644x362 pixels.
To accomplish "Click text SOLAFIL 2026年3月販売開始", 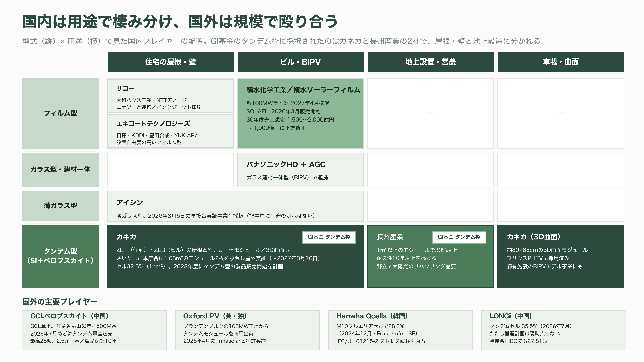I will tap(283, 111).
